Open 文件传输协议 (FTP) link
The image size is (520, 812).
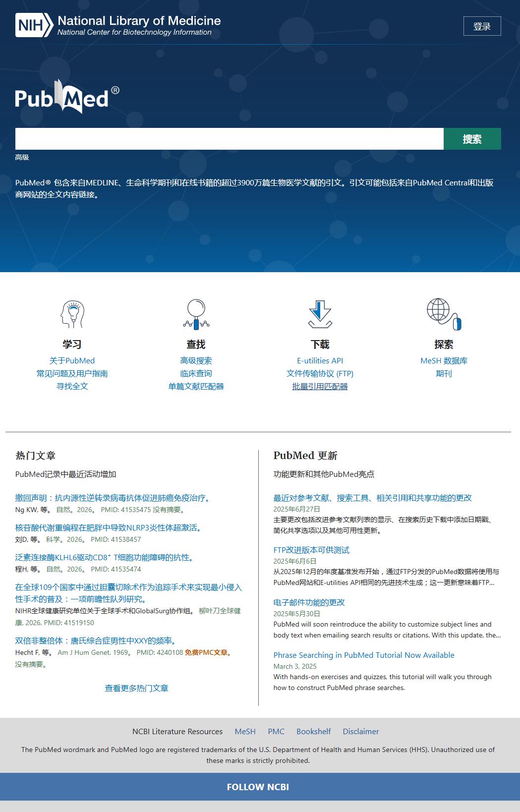[320, 373]
